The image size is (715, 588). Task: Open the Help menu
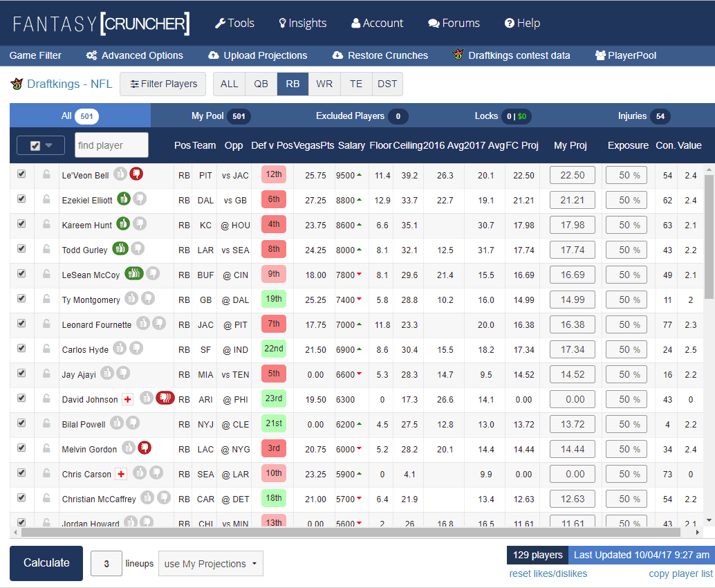(522, 24)
